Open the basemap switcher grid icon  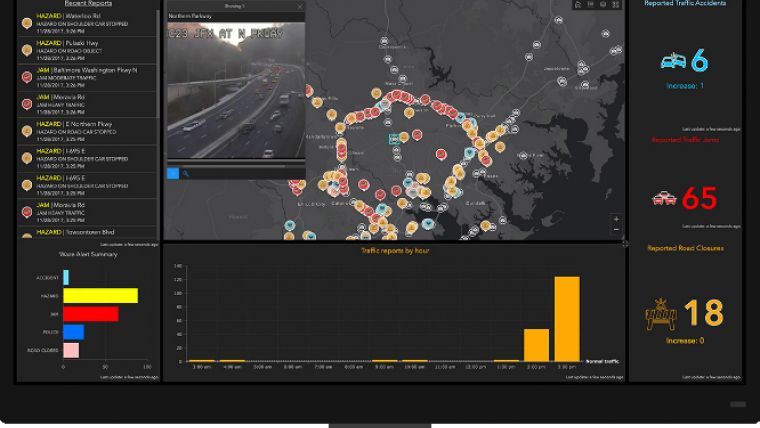(x=616, y=5)
